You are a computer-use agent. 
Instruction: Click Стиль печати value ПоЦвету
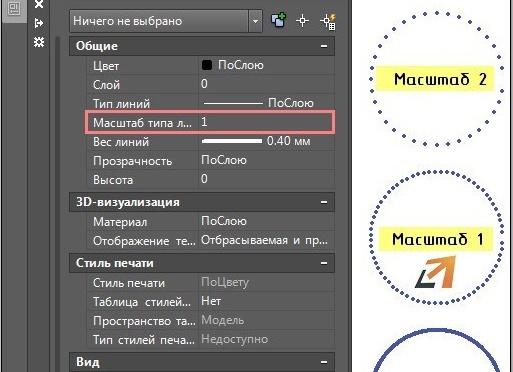[225, 283]
